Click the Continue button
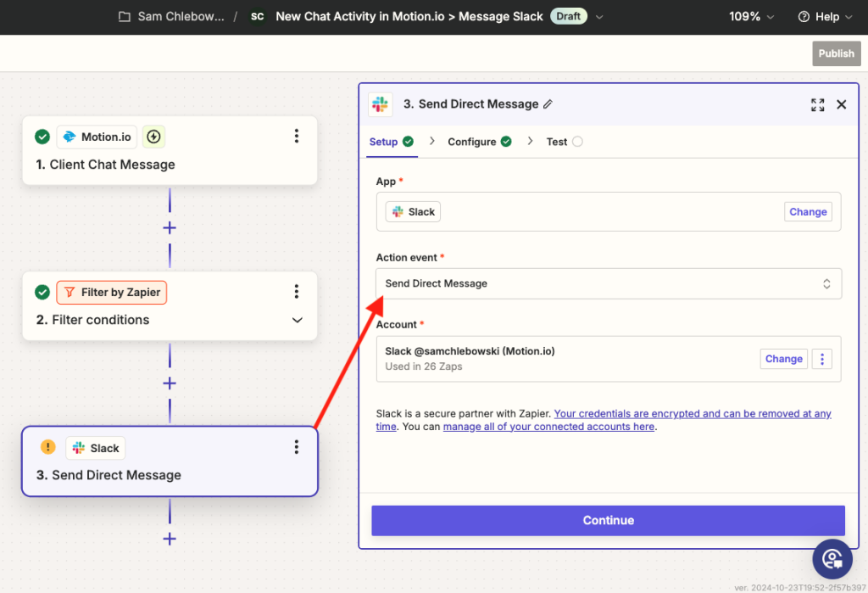Viewport: 868px width, 593px height. pyautogui.click(x=608, y=520)
